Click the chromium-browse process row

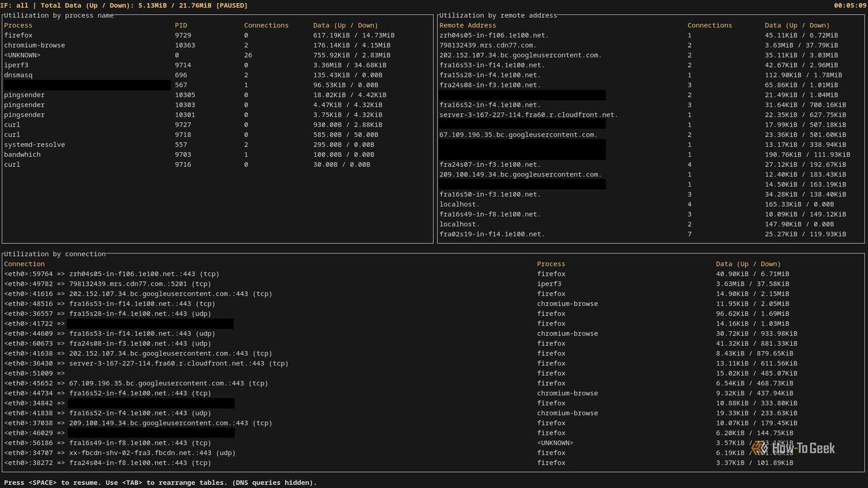click(35, 45)
